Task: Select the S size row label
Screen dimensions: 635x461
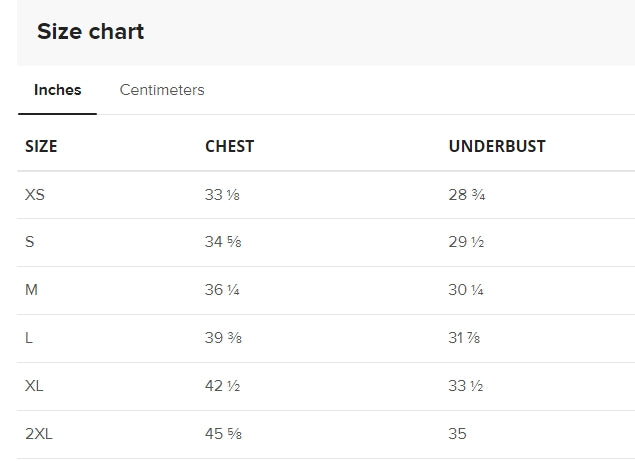Action: point(29,242)
